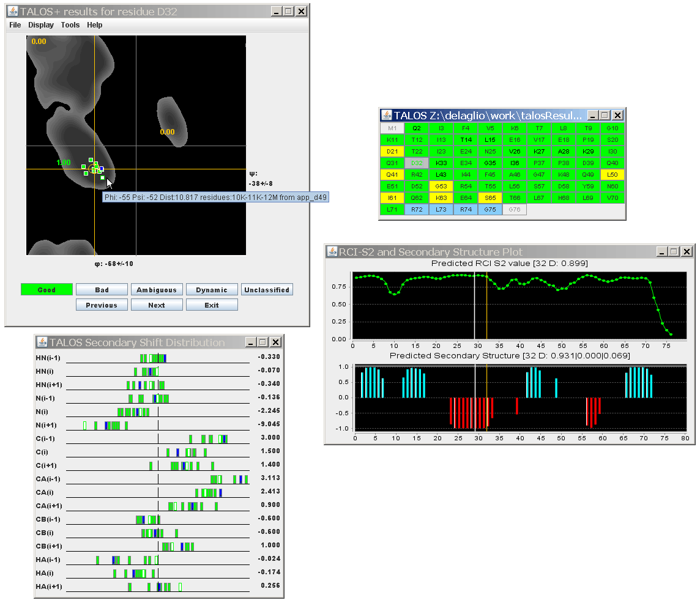Select residue H68 cell in the grid
Viewport: 700px width, 603px height.
(x=564, y=198)
